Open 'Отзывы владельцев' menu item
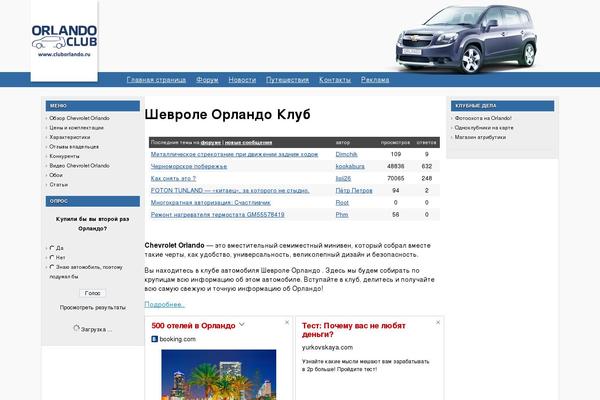 (74, 147)
